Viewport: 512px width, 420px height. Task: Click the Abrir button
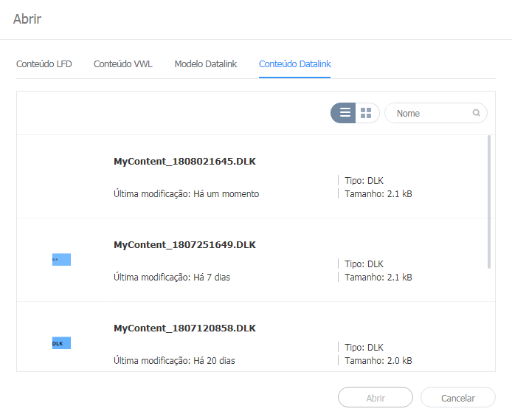click(x=375, y=398)
